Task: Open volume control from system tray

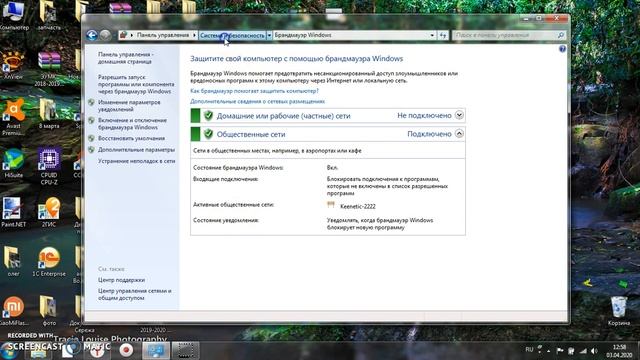Action: (x=594, y=351)
